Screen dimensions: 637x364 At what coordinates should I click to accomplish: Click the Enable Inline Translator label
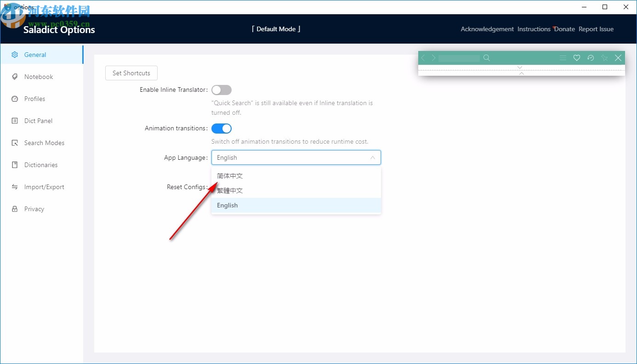coord(174,90)
